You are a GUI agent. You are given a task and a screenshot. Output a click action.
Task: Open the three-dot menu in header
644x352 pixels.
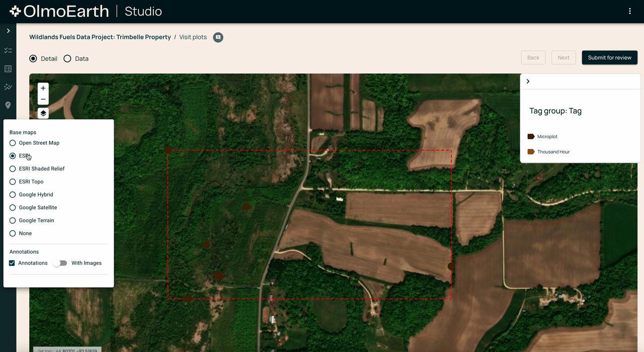coord(629,11)
